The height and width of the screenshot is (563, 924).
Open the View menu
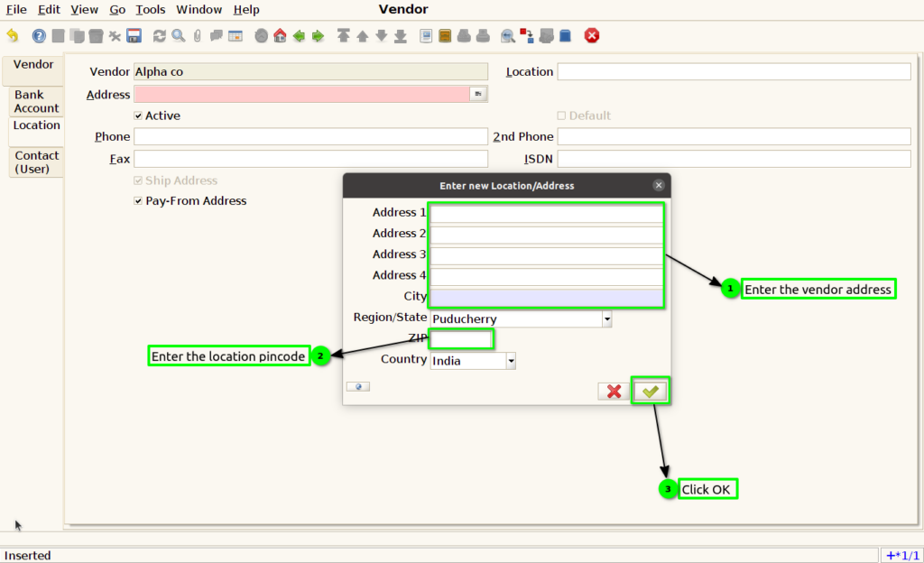tap(84, 9)
